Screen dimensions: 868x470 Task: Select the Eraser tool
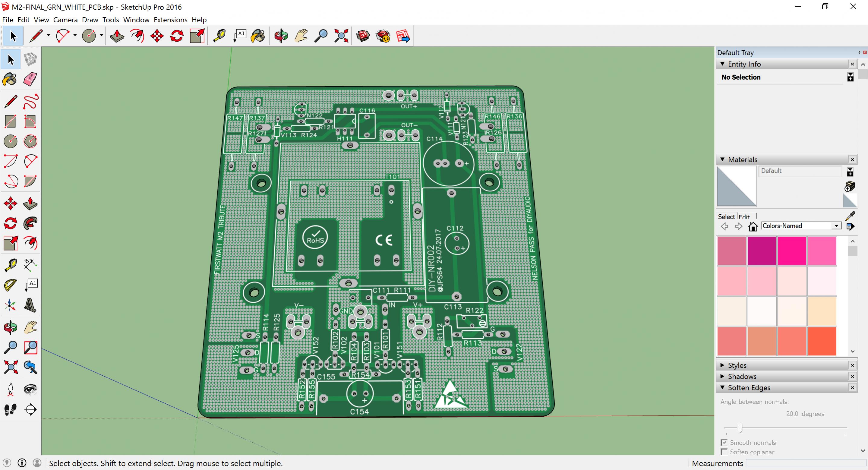click(30, 80)
